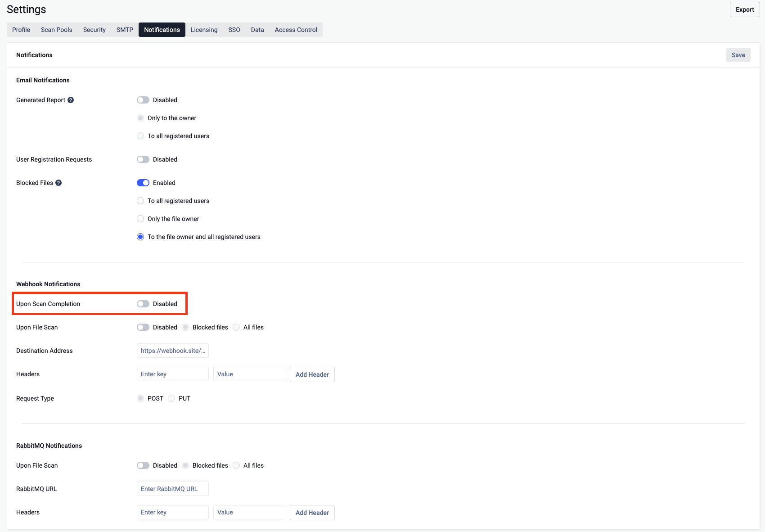The image size is (765, 532).
Task: Click the 'RabbitMQ Notifications' heading
Action: (x=49, y=446)
